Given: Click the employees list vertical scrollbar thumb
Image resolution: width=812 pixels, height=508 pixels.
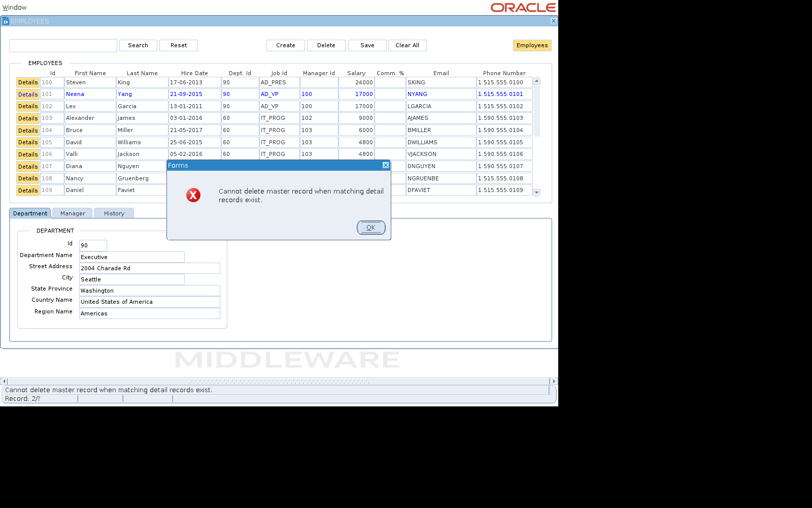Looking at the screenshot, I should (x=537, y=111).
